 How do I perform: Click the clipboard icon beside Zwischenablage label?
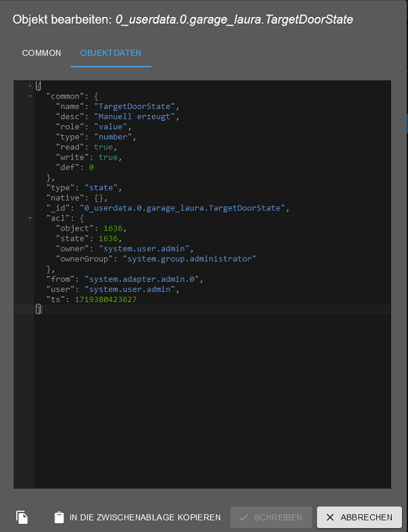[59, 517]
